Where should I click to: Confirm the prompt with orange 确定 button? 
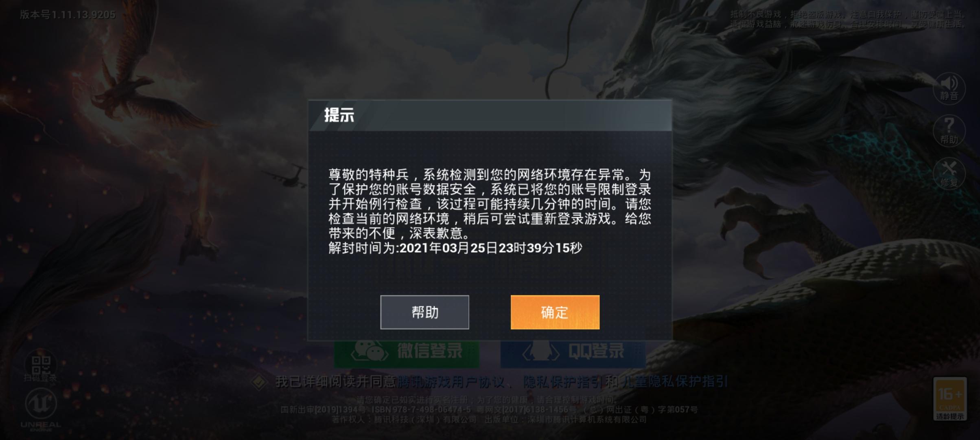[555, 312]
